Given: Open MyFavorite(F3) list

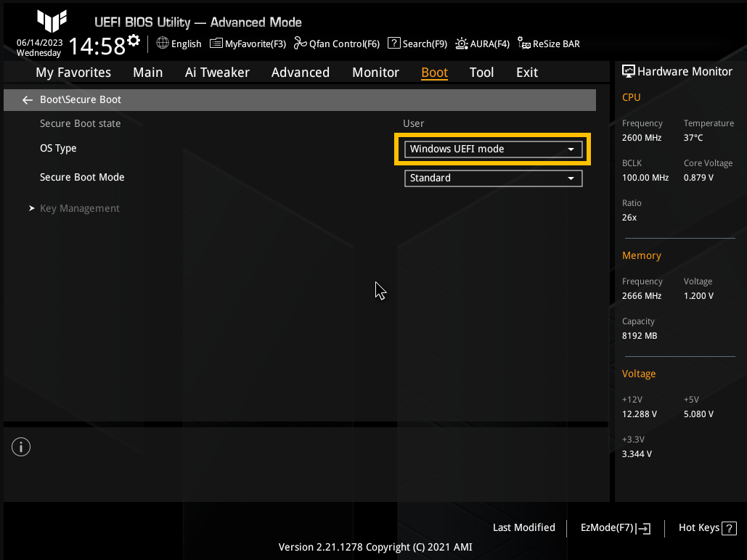Looking at the screenshot, I should tap(248, 44).
